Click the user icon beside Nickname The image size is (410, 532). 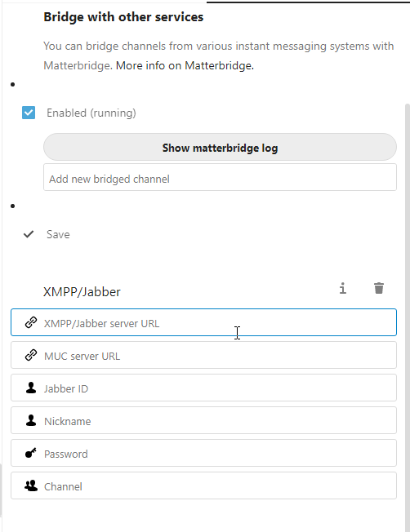(31, 420)
